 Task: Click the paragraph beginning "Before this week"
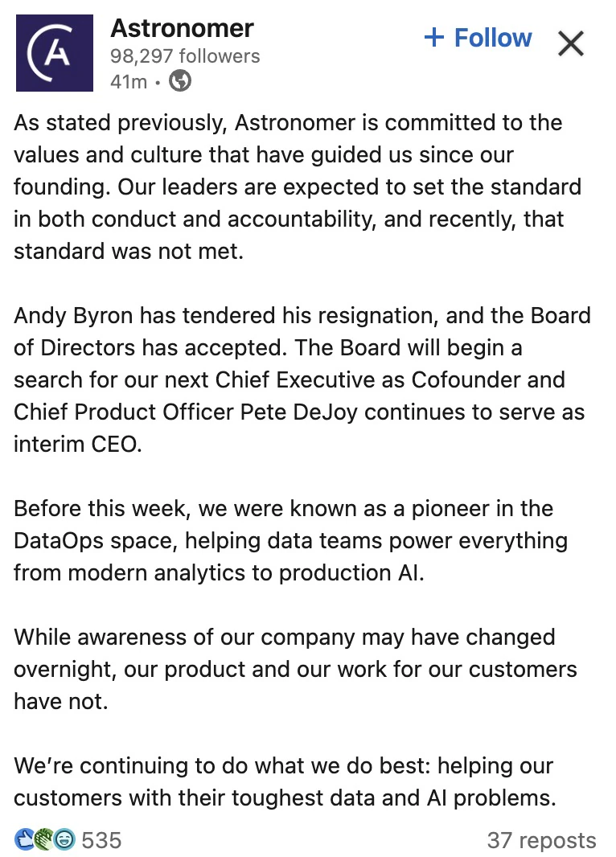pos(290,540)
